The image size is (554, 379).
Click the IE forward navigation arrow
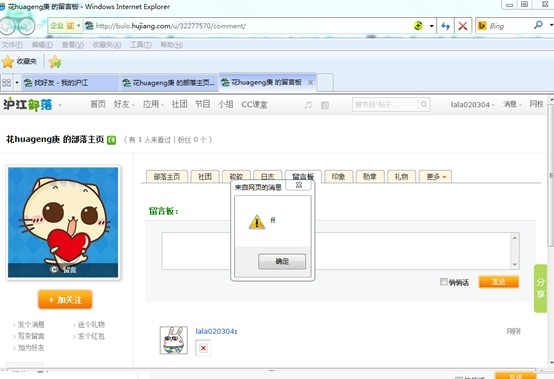coord(26,26)
